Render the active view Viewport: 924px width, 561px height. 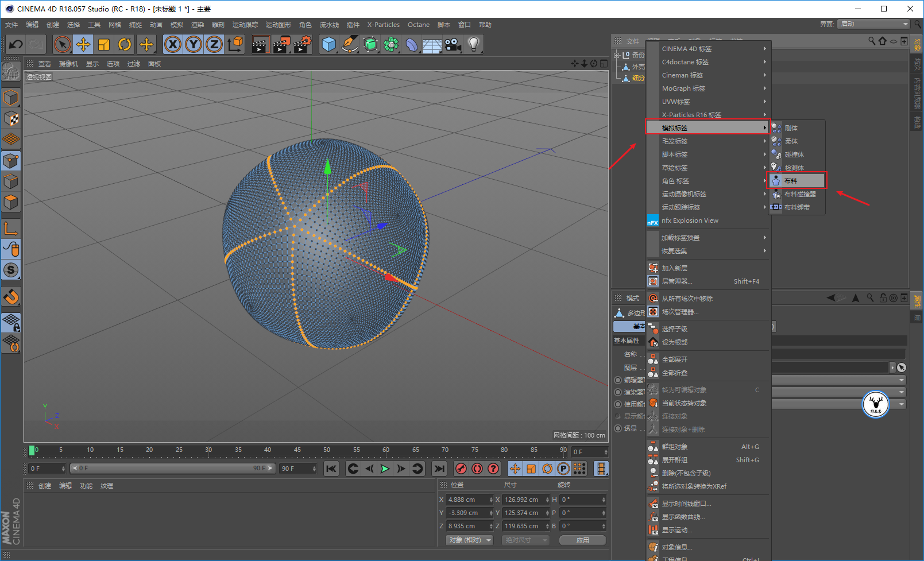pos(260,44)
